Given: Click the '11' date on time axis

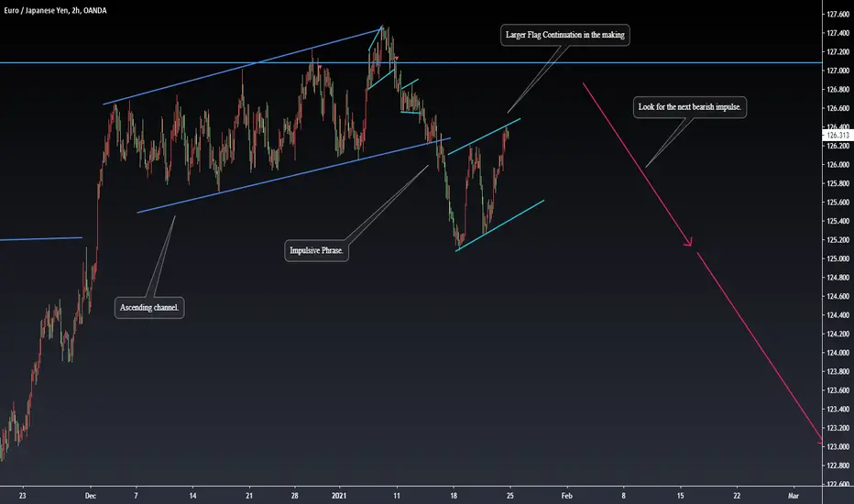Looking at the screenshot, I should click(x=397, y=496).
